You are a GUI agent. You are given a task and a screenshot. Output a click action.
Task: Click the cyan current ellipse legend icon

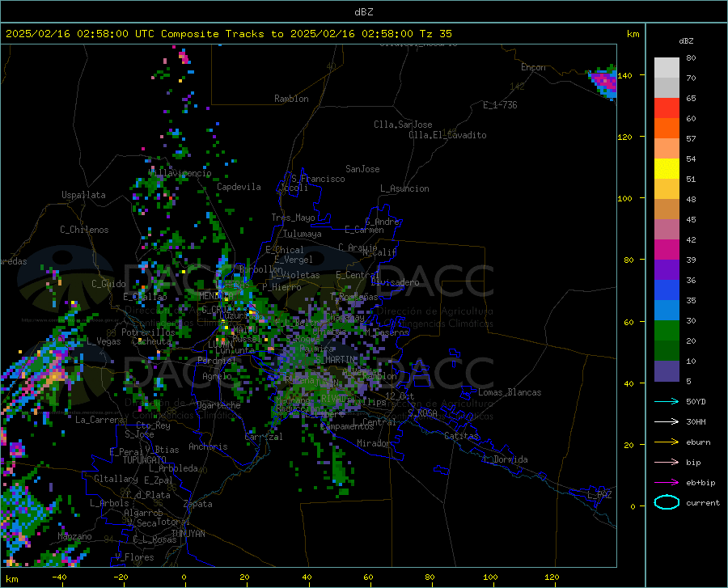pyautogui.click(x=667, y=502)
